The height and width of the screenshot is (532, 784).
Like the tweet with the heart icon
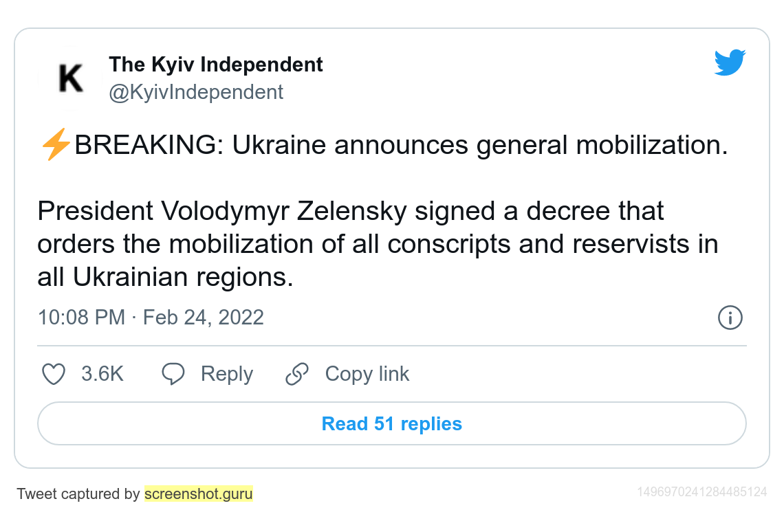pos(54,374)
